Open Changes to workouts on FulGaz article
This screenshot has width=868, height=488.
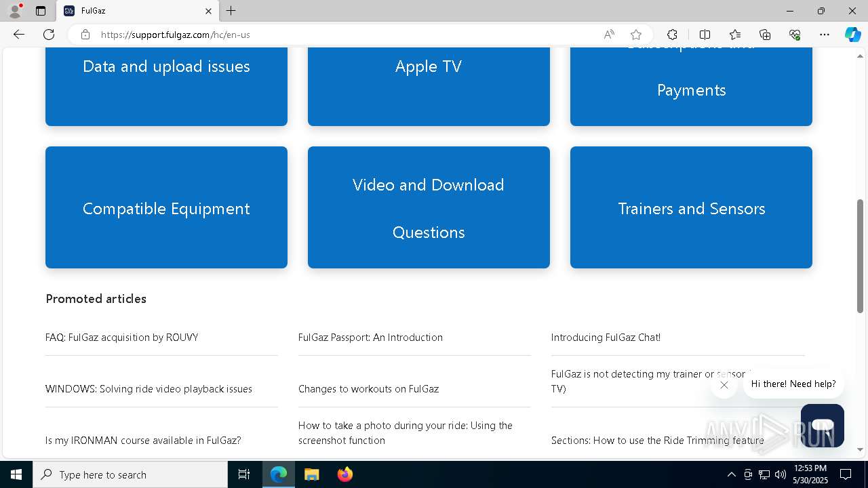(368, 389)
